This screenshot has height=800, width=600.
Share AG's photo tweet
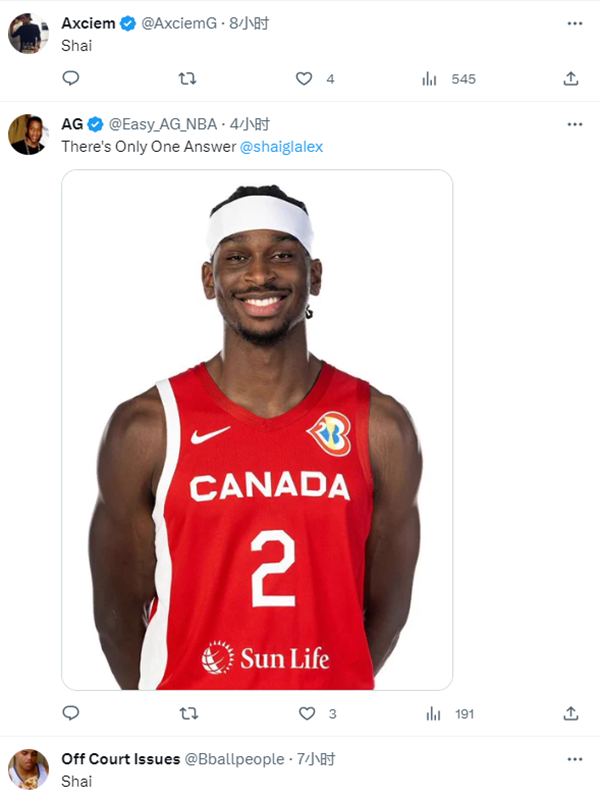[571, 713]
